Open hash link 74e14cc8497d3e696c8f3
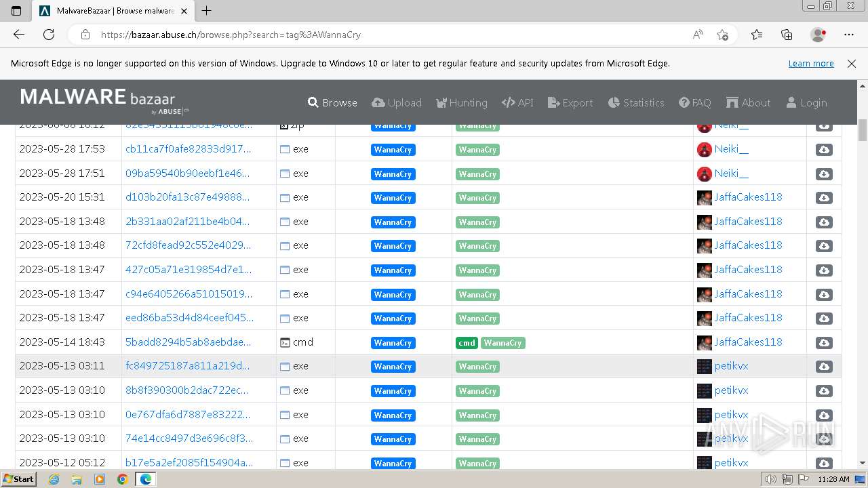 pos(189,439)
